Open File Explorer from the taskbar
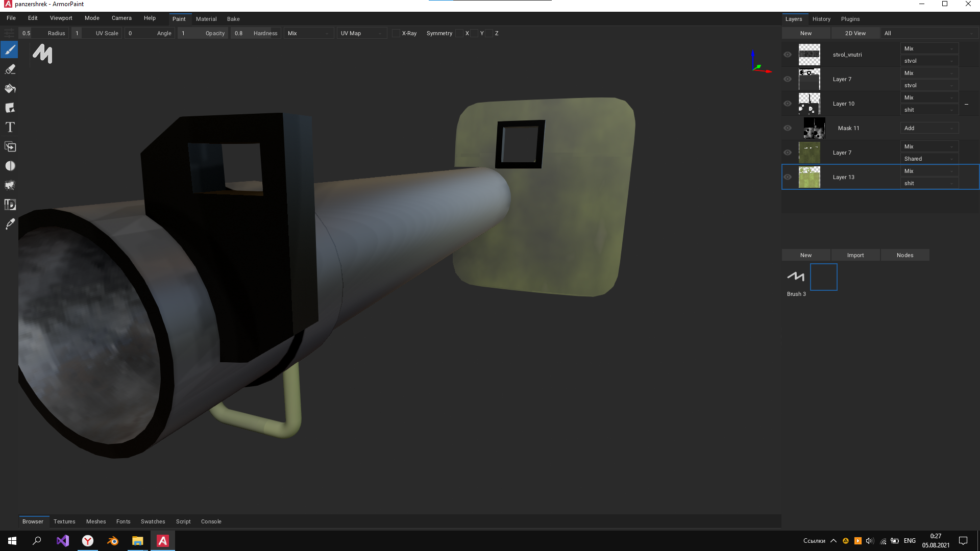Viewport: 980px width, 551px height. [138, 541]
